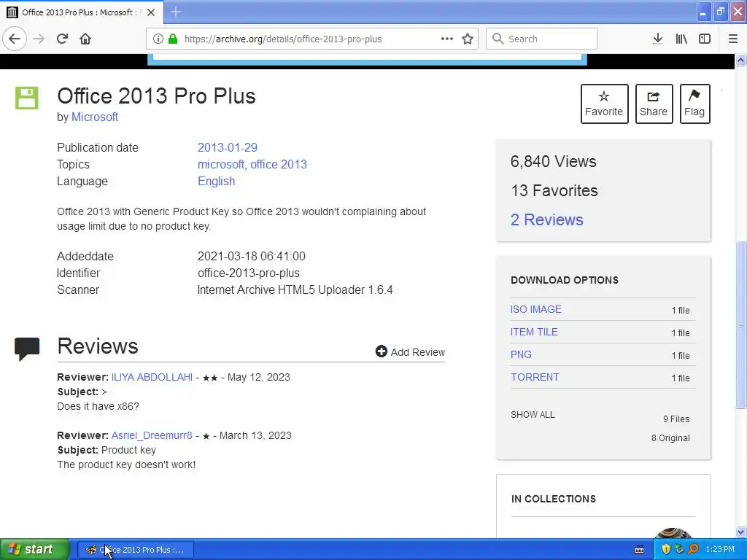Open a new tab with the plus icon
The height and width of the screenshot is (560, 747).
(x=176, y=12)
